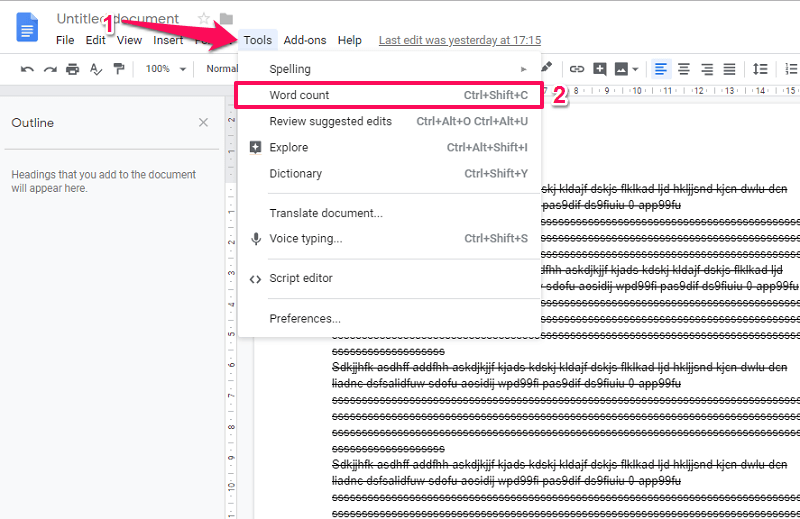Open Dictionary from Tools menu
This screenshot has width=800, height=519.
389,174
